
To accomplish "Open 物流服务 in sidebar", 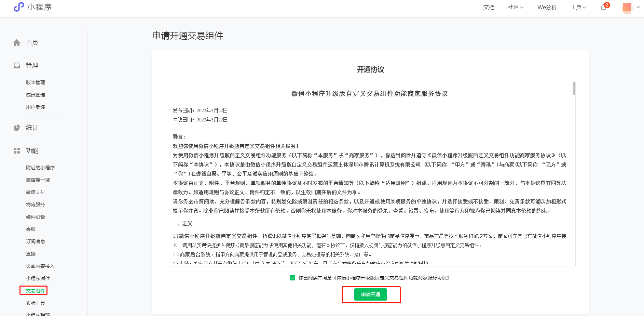I will coord(36,205).
